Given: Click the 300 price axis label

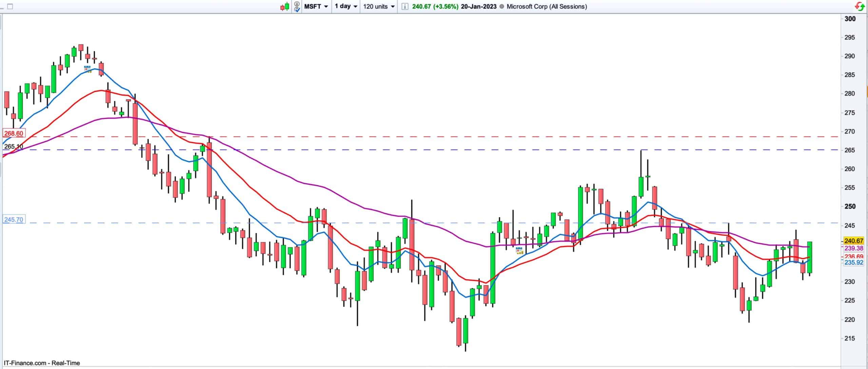Looking at the screenshot, I should [850, 19].
